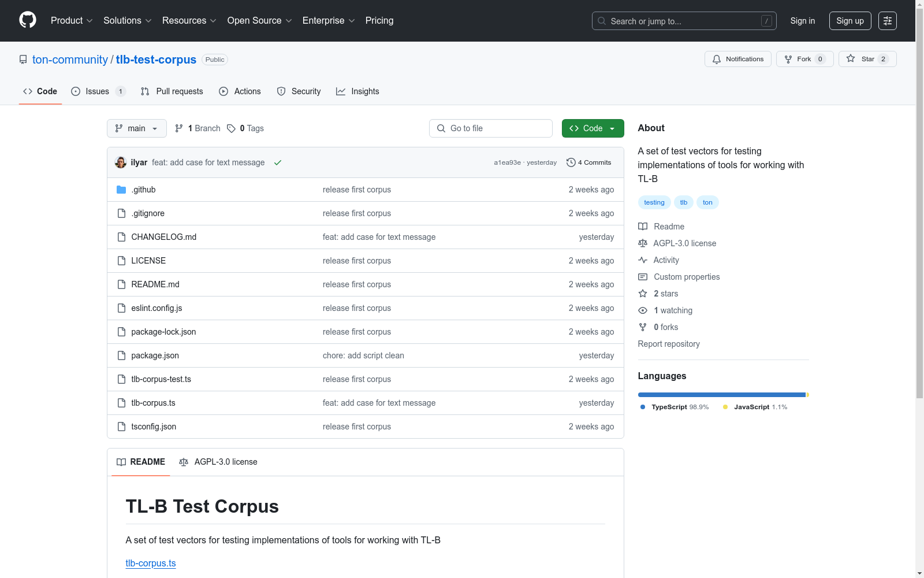
Task: Open the Pricing page
Action: coord(379,20)
